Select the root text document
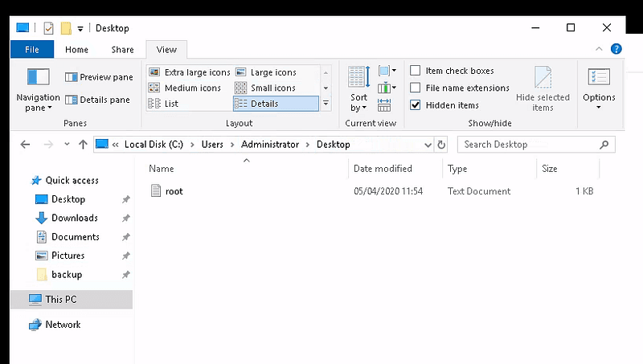This screenshot has width=643, height=364. [x=174, y=191]
